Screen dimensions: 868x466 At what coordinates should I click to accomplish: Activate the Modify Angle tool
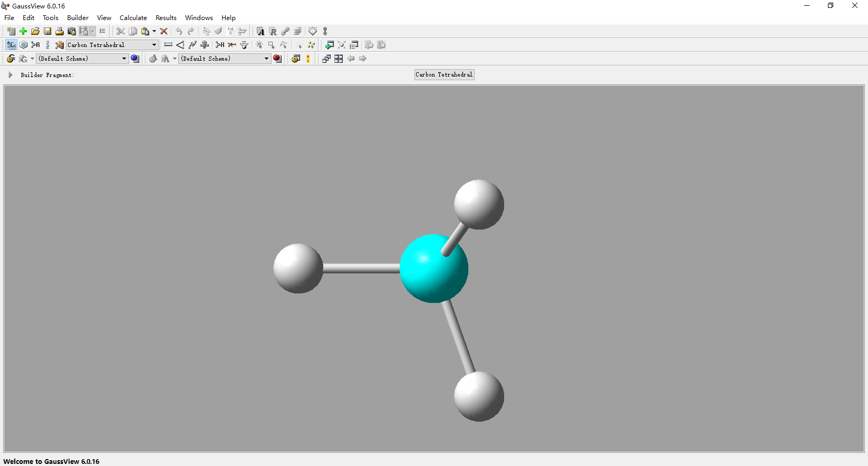pos(180,45)
